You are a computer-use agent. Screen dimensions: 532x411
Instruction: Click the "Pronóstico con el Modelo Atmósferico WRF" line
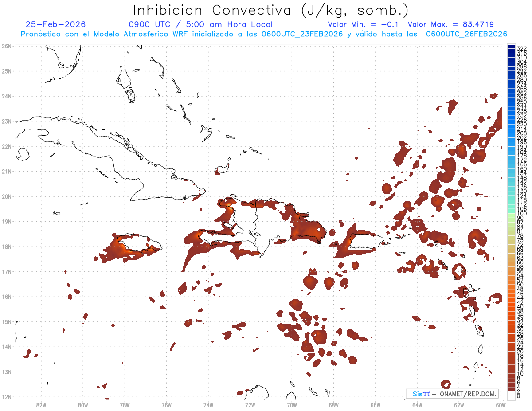[264, 34]
